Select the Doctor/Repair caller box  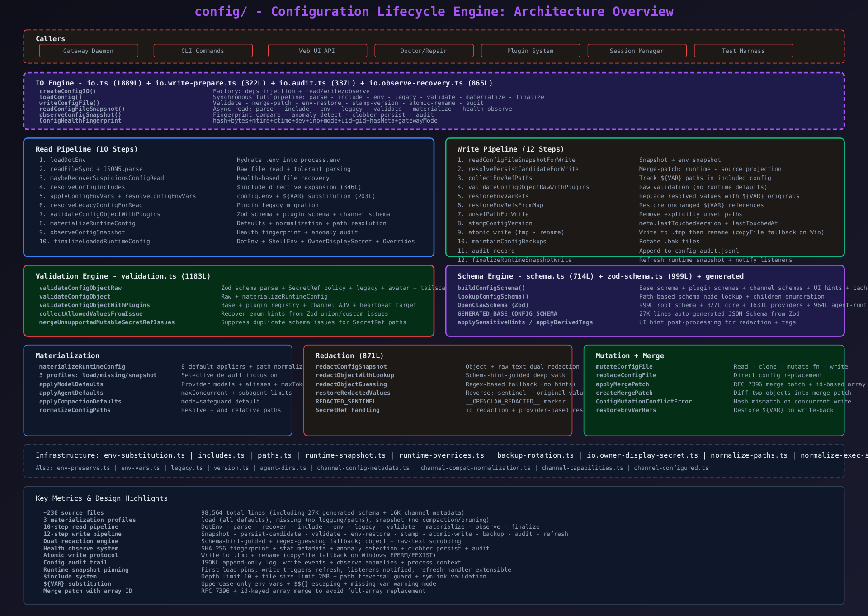click(x=424, y=51)
